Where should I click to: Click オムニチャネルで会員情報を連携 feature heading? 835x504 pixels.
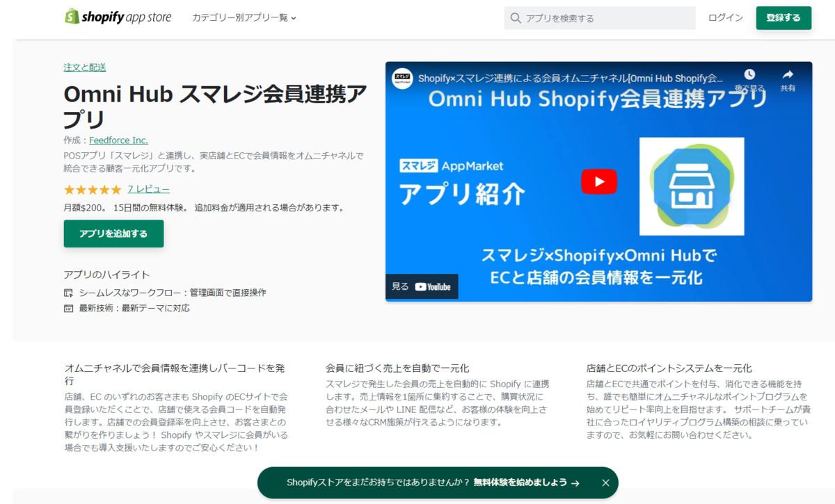pos(175,375)
